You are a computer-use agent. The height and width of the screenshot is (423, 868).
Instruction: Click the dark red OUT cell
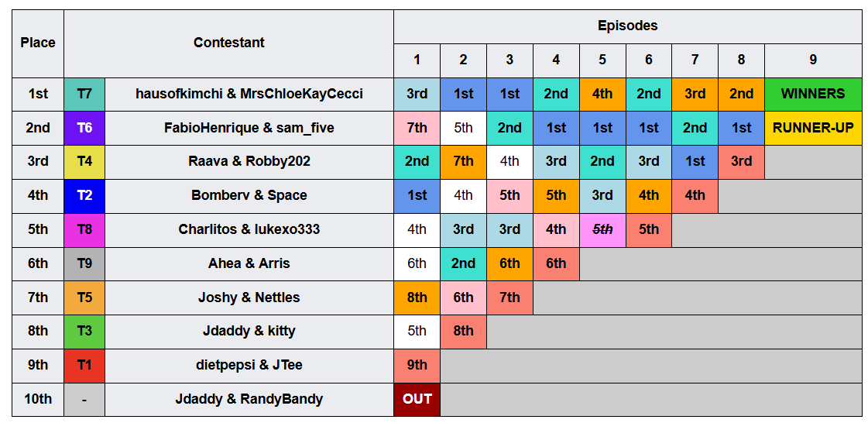pos(417,399)
